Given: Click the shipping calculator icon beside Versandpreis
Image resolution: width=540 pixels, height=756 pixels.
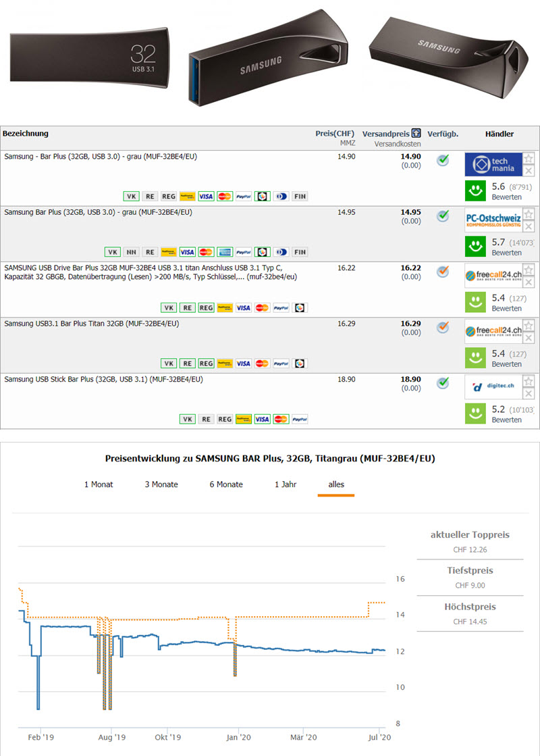Looking at the screenshot, I should (x=416, y=134).
